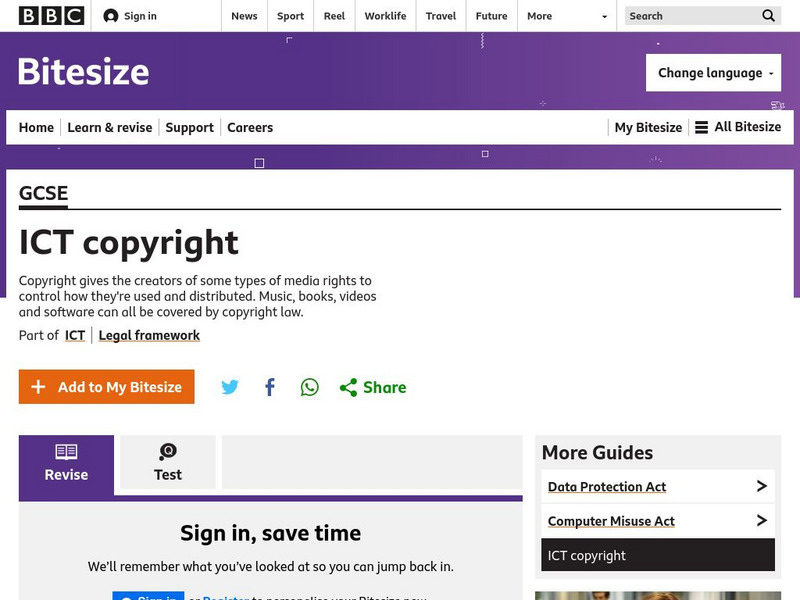The height and width of the screenshot is (600, 800).
Task: Open Computer Misuse Act chevron arrow
Action: (x=762, y=520)
